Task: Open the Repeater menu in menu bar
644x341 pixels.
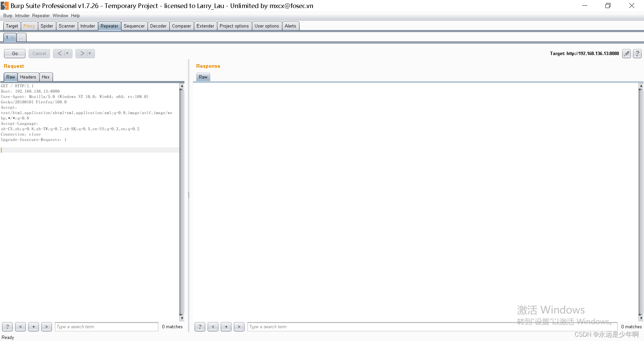Action: 41,16
